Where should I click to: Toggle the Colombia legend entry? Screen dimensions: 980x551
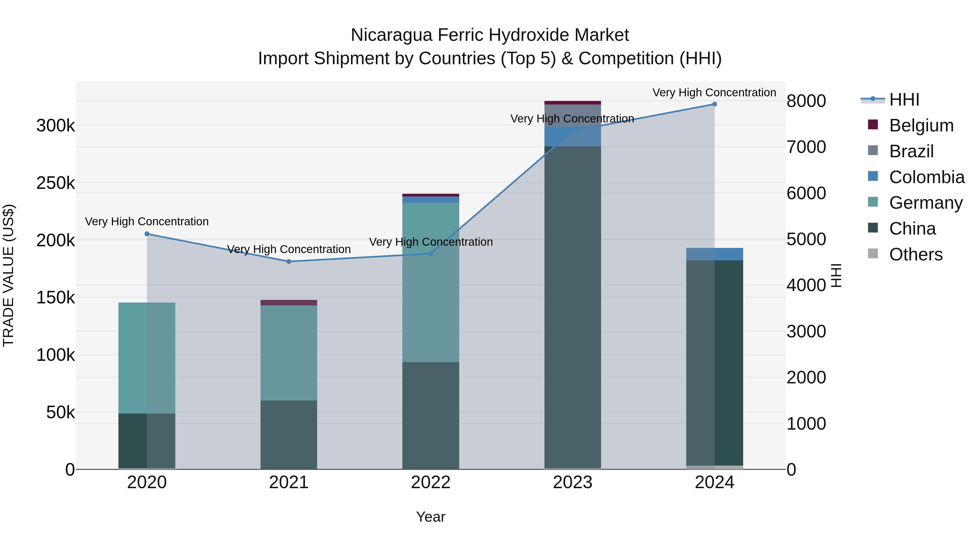pos(916,177)
